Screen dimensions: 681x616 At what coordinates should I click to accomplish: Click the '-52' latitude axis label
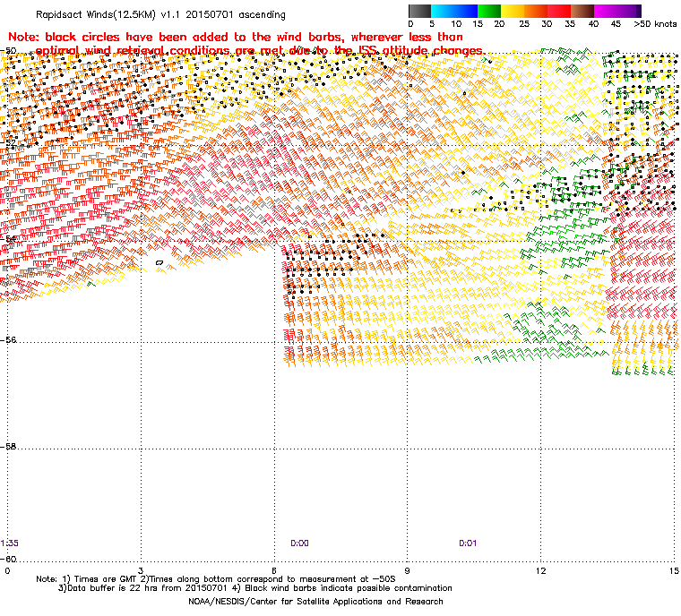coord(8,142)
